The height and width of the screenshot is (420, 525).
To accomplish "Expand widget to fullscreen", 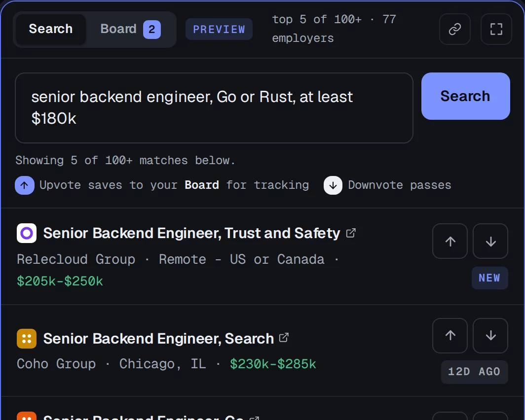I will (496, 29).
